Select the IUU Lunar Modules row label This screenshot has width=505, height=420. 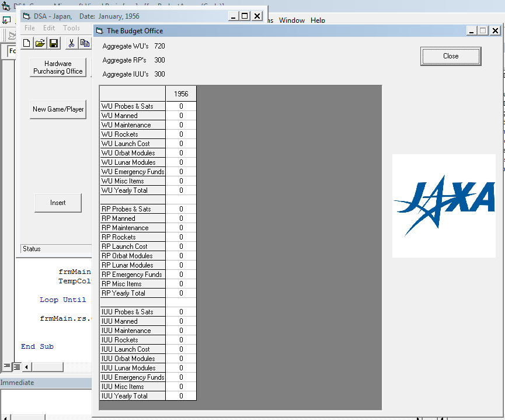133,368
